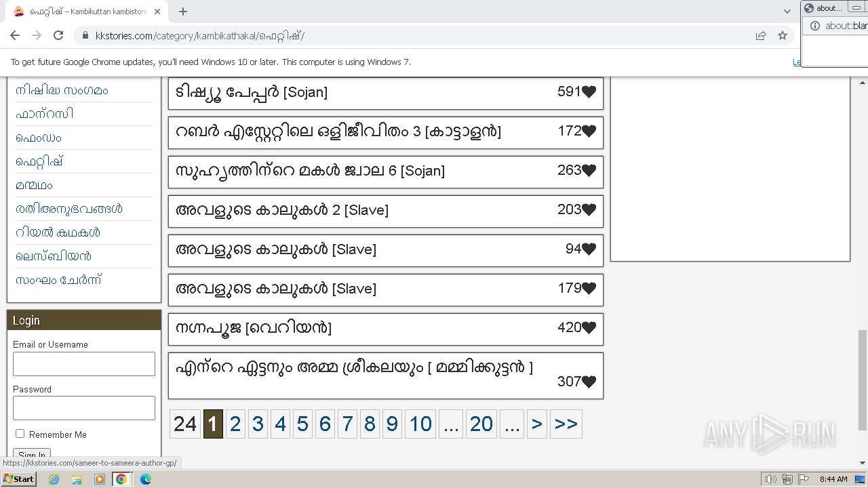
Task: Click Chrome icon in taskbar
Action: (x=121, y=479)
